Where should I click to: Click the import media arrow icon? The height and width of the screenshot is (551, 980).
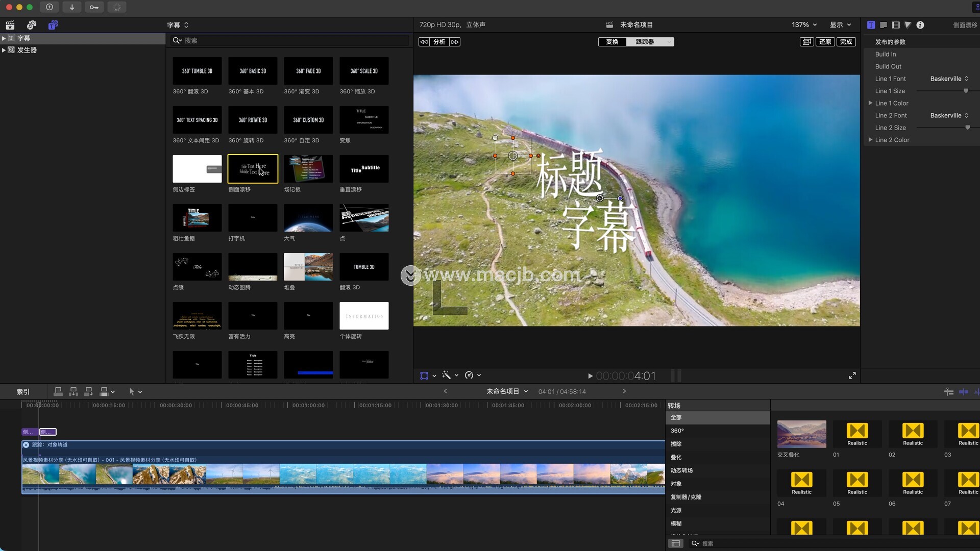click(x=71, y=7)
